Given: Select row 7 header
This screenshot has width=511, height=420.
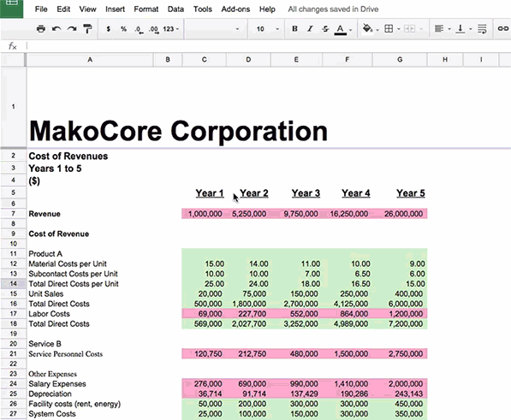Looking at the screenshot, I should (13, 214).
